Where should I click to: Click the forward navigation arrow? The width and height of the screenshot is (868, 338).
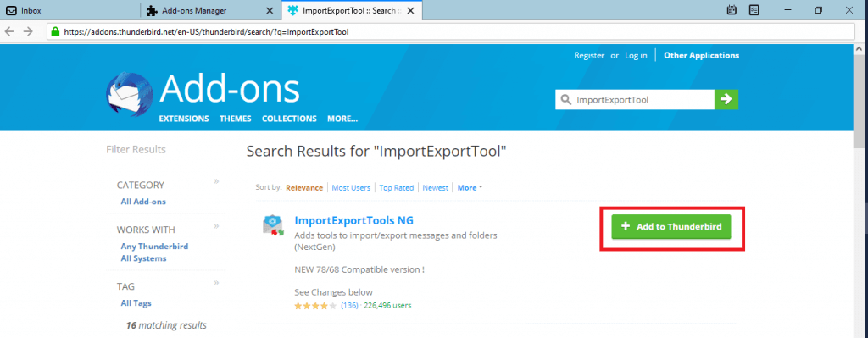(x=28, y=31)
